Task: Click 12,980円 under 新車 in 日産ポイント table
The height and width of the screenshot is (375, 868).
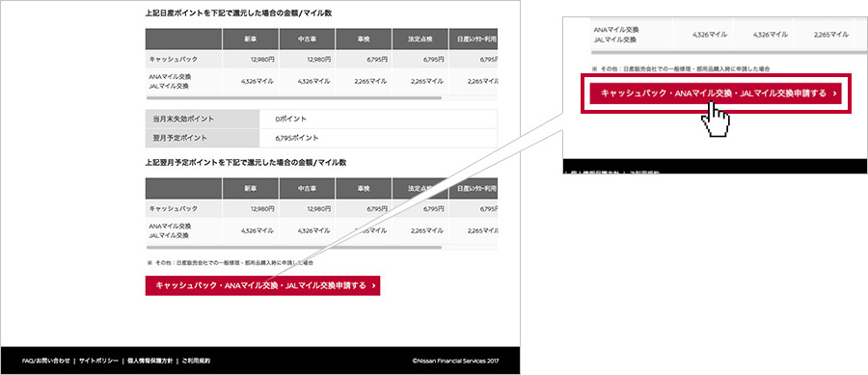Action: [x=263, y=59]
